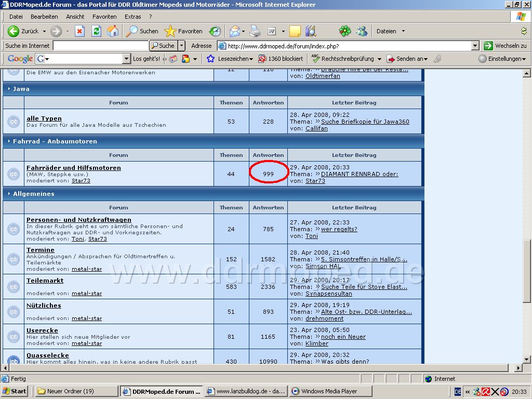532x399 pixels.
Task: Click the Refresh page icon
Action: pyautogui.click(x=96, y=31)
